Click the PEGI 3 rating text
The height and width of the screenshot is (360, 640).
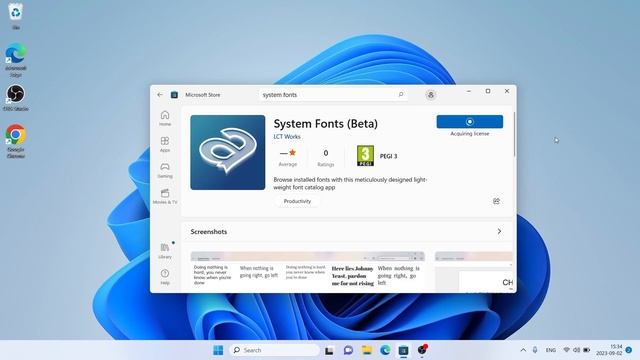[x=388, y=156]
